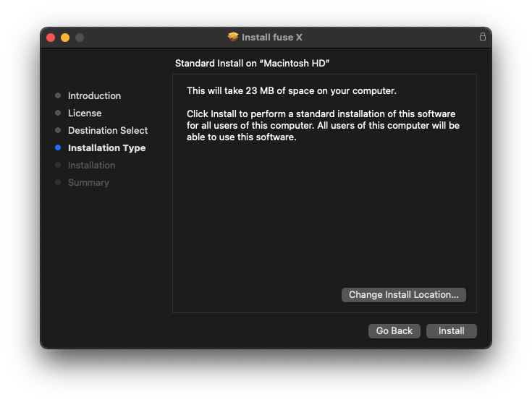
Task: Click the 'Install fuse X' window title
Action: [x=271, y=38]
